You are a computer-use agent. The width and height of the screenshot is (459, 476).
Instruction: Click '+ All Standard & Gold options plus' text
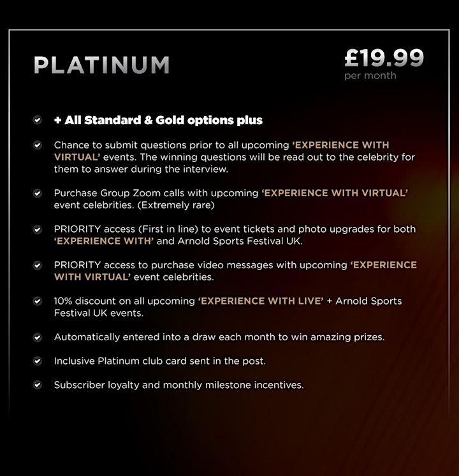tap(158, 120)
